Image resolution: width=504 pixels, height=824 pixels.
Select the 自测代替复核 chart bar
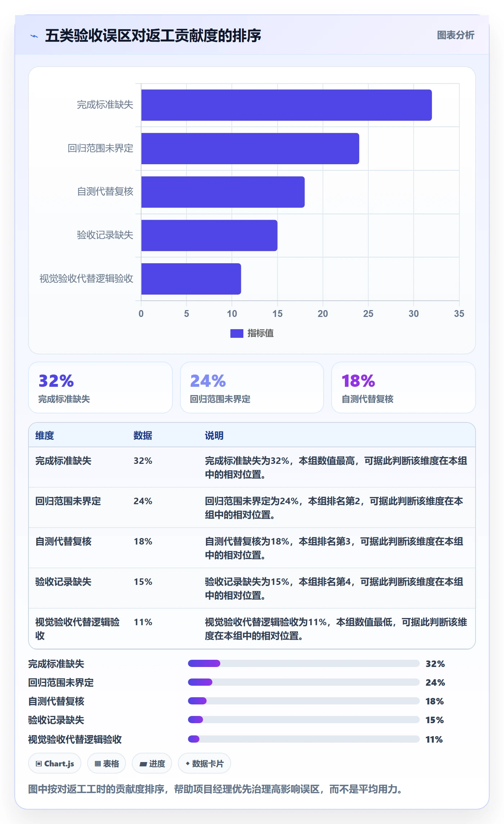click(223, 192)
